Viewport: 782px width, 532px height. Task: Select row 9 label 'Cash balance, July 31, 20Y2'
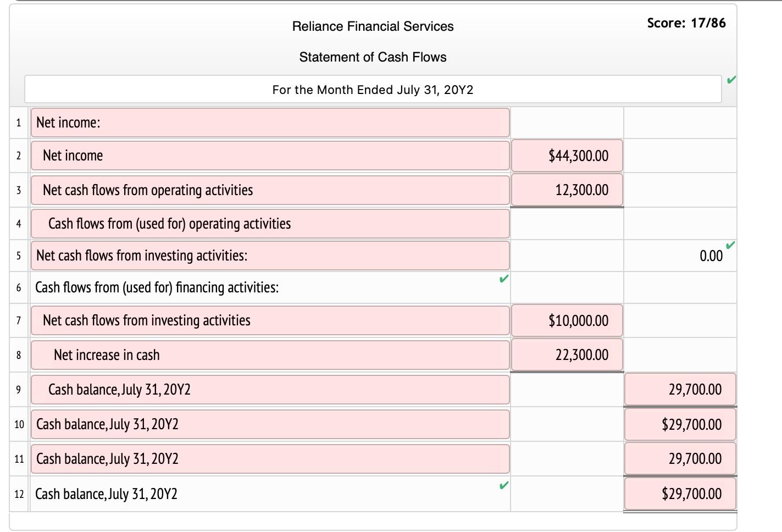tap(270, 390)
